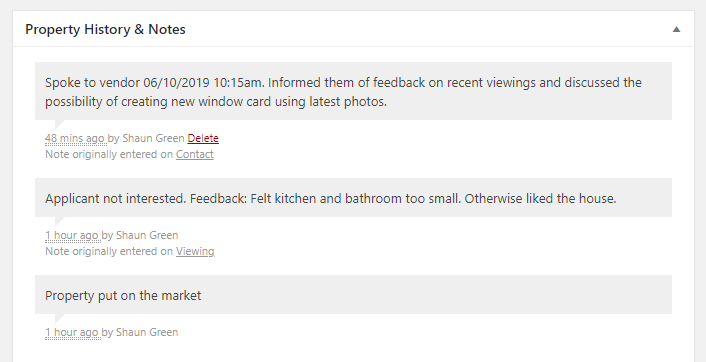Select the 'Spoke to vendor' note bubble

pyautogui.click(x=353, y=91)
